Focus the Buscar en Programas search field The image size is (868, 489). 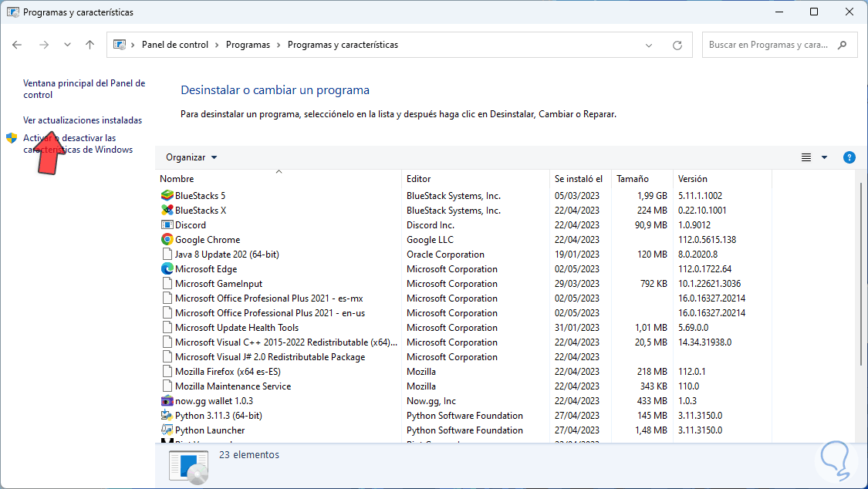(x=769, y=46)
